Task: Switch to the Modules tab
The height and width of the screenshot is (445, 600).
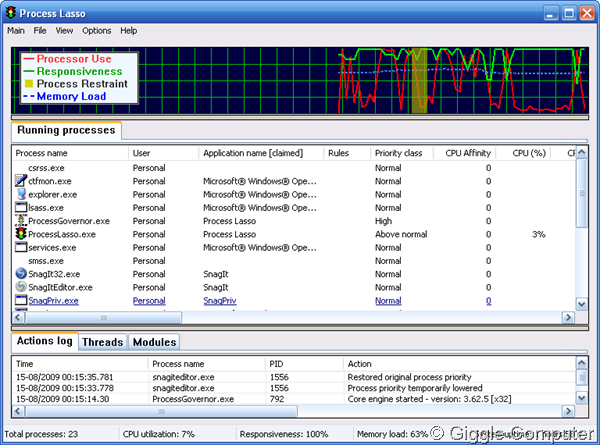Action: click(x=154, y=342)
